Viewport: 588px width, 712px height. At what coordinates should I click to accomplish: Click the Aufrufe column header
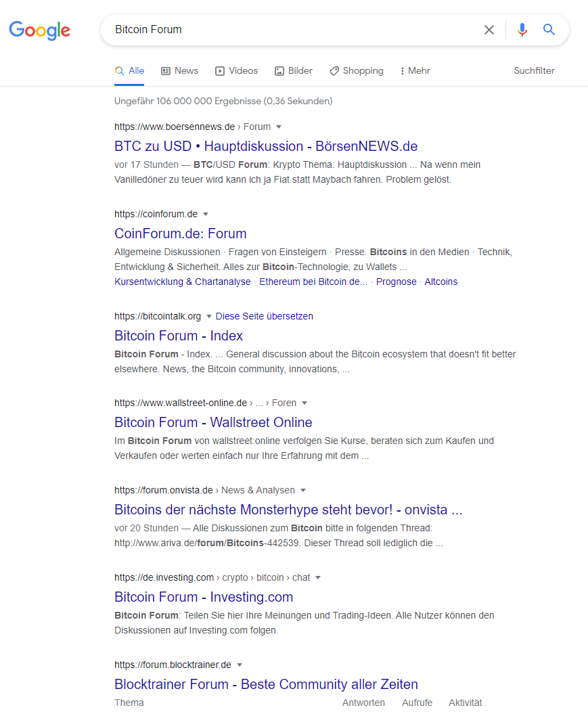pyautogui.click(x=417, y=703)
